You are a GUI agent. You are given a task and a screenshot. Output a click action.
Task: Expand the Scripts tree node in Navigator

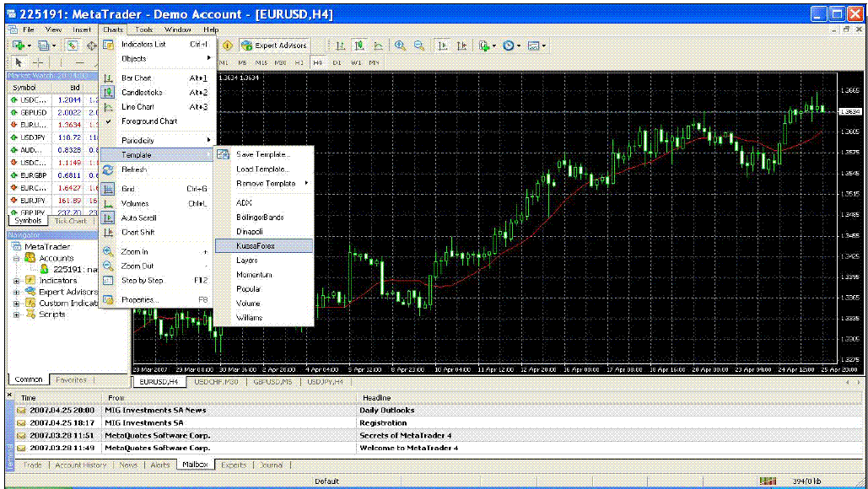18,314
